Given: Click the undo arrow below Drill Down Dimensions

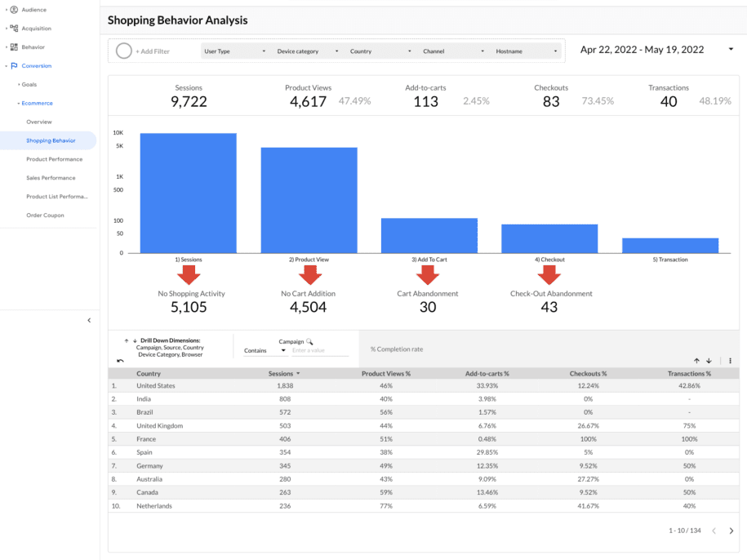Looking at the screenshot, I should (121, 360).
